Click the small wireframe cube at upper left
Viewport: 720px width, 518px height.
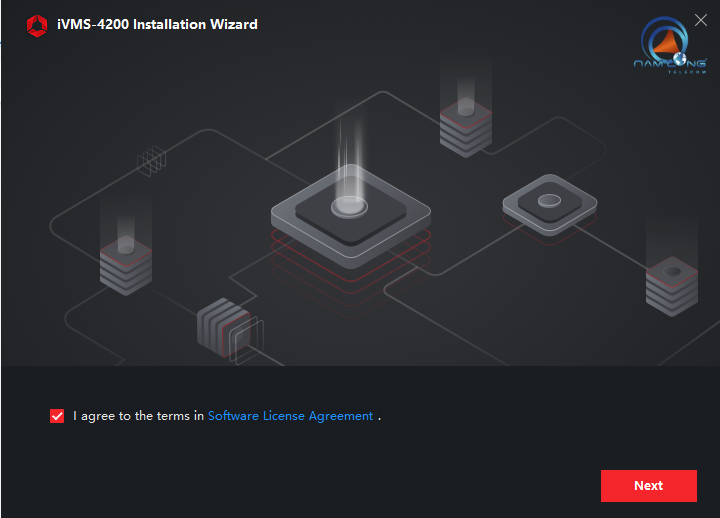[x=151, y=160]
